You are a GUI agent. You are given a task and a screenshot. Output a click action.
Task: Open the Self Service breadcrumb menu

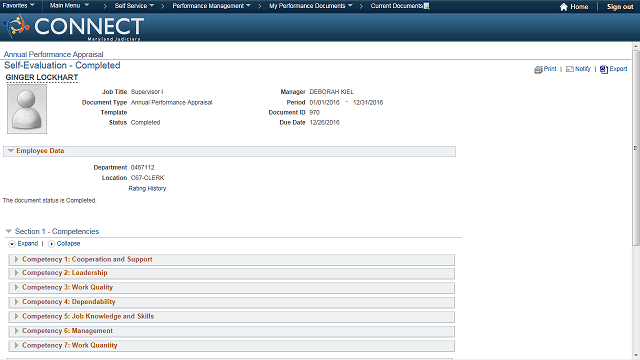coord(134,6)
